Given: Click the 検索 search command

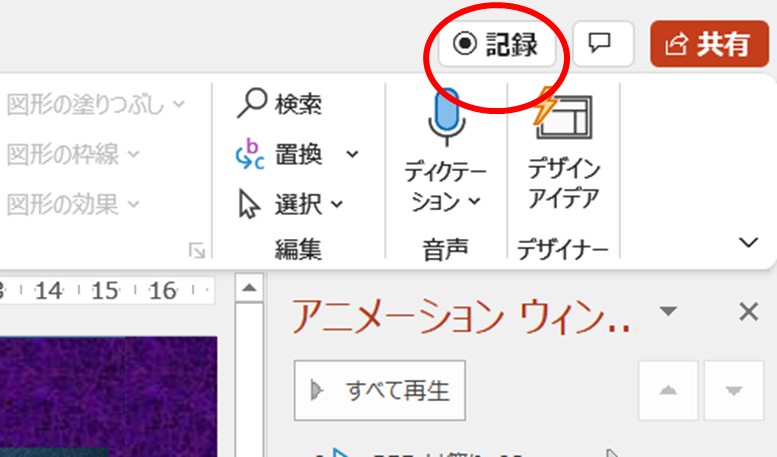Looking at the screenshot, I should tap(280, 104).
